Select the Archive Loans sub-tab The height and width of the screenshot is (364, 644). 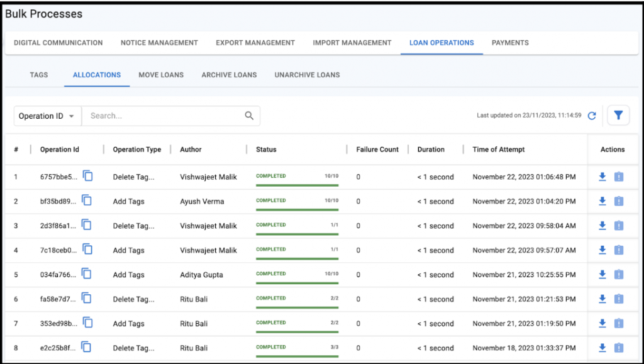(x=228, y=75)
